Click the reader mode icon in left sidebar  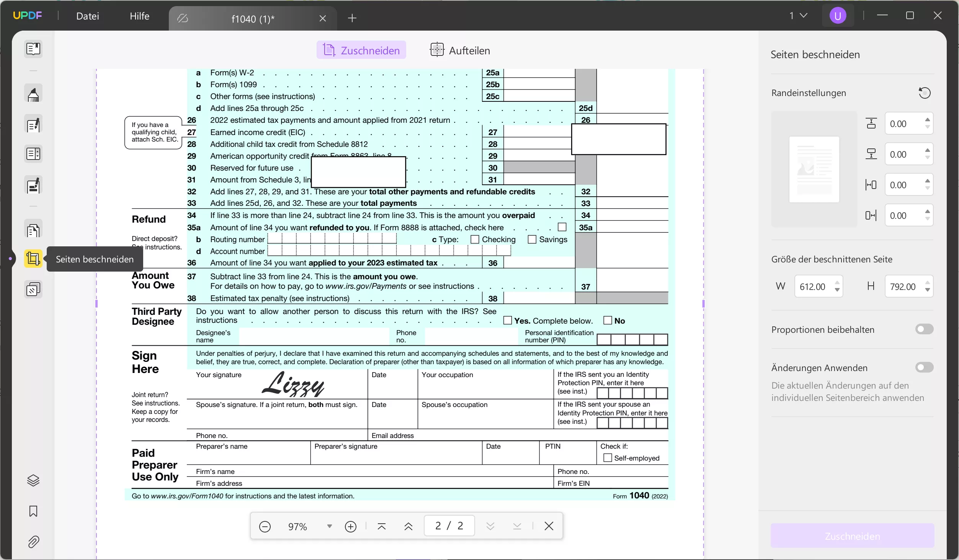click(33, 49)
